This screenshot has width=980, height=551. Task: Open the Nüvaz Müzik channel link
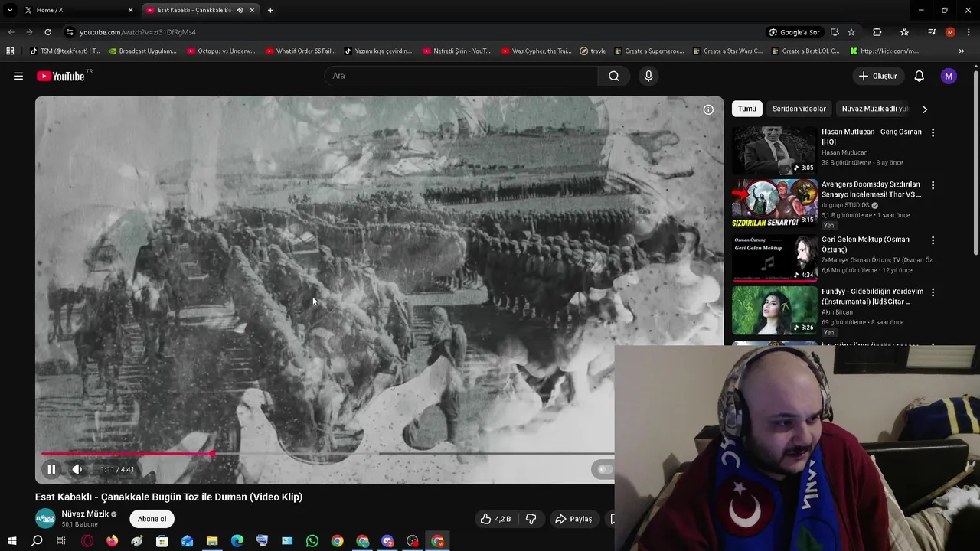[x=85, y=514]
